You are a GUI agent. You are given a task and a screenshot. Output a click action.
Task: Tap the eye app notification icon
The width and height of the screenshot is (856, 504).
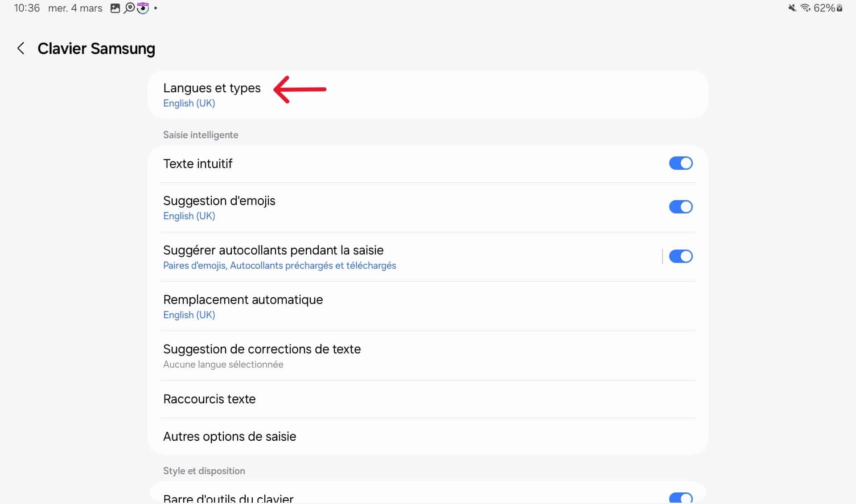point(143,8)
